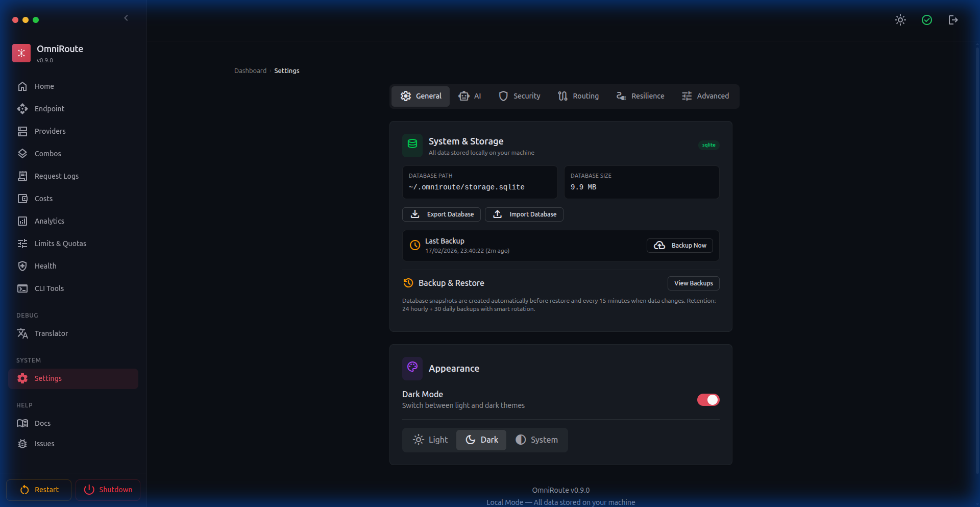Click the Export Database button
The width and height of the screenshot is (980, 507).
point(442,214)
